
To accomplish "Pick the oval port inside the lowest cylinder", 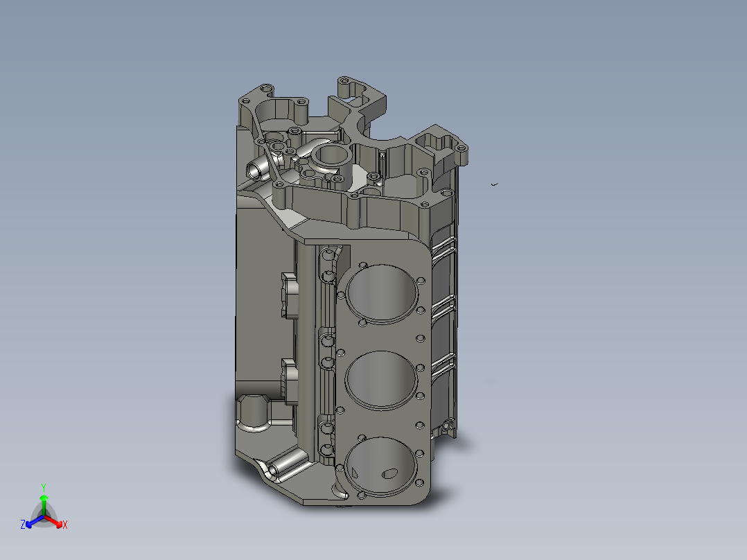I will [x=389, y=473].
